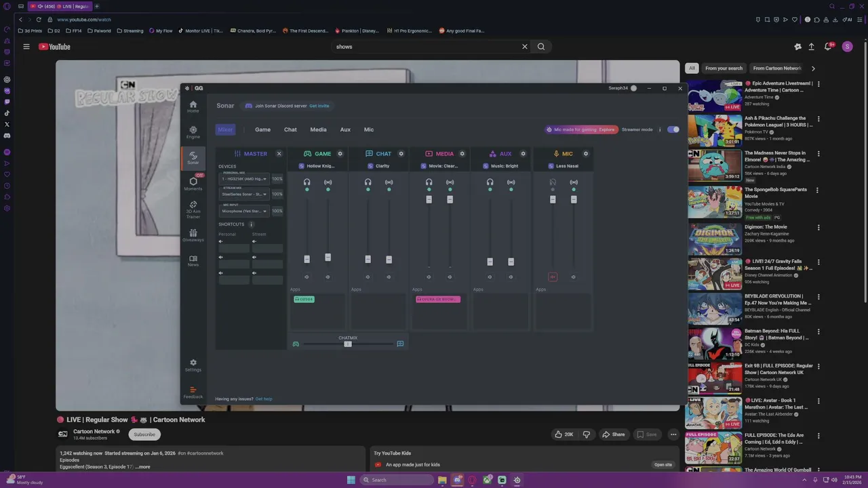Open the Mic Input device dropdown
Screen dimensions: 868x488
coord(244,211)
